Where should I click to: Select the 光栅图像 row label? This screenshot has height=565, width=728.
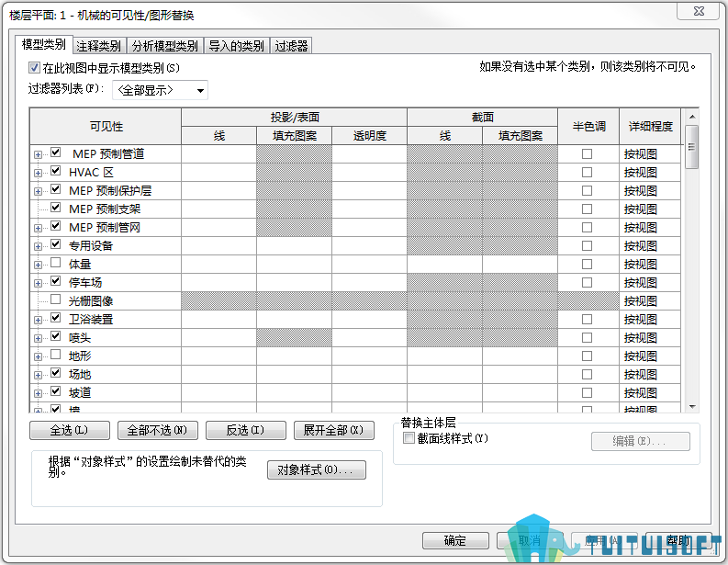pos(91,301)
